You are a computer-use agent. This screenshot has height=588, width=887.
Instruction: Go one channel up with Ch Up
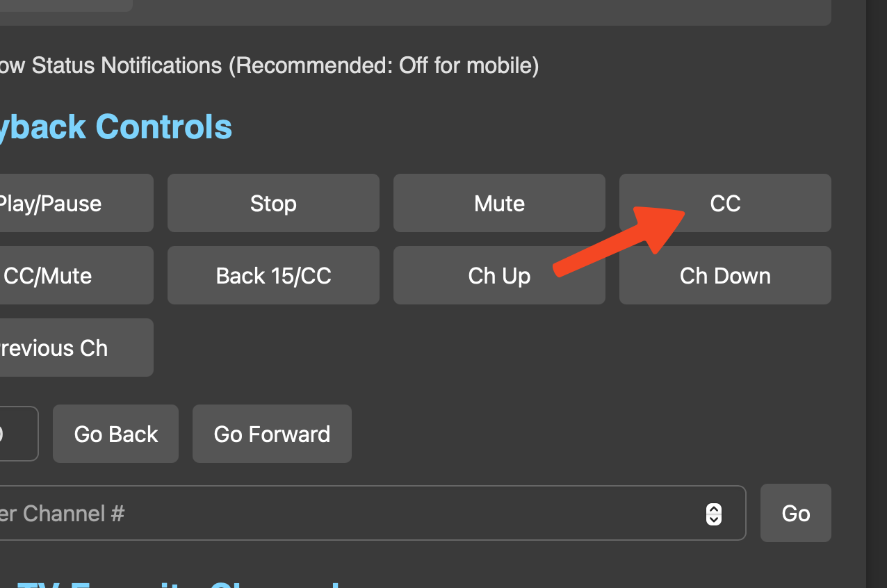click(x=499, y=275)
